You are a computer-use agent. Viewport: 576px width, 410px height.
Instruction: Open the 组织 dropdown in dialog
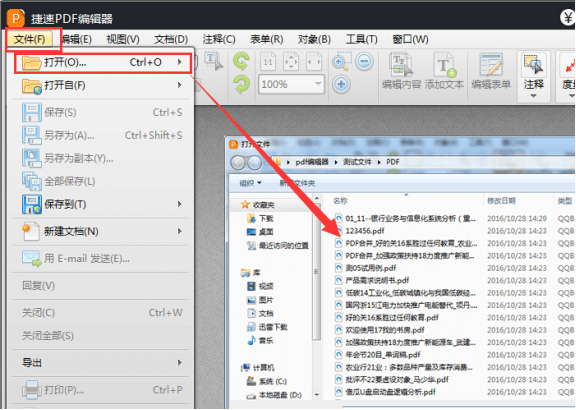pos(250,183)
